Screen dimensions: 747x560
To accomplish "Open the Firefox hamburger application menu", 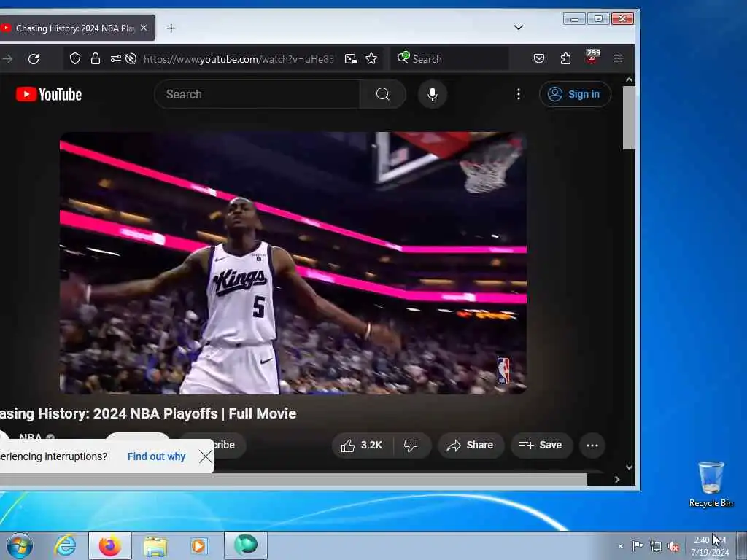I will (618, 58).
